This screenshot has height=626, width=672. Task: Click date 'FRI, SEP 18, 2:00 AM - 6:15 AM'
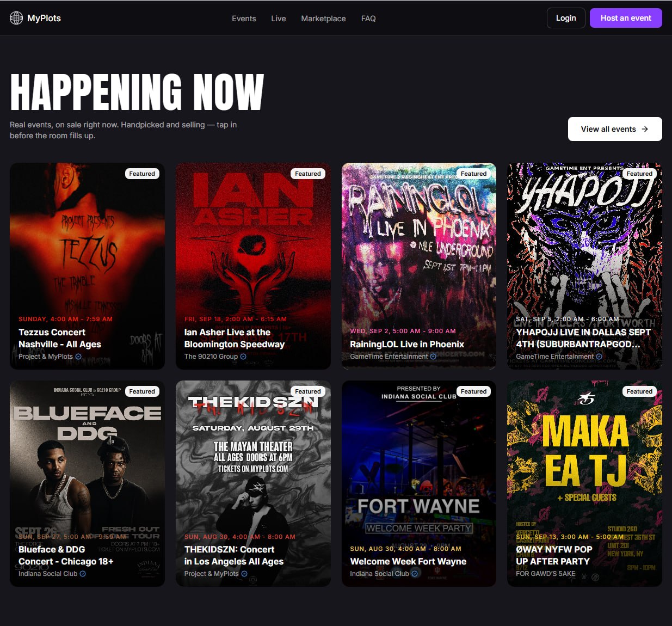click(x=236, y=319)
